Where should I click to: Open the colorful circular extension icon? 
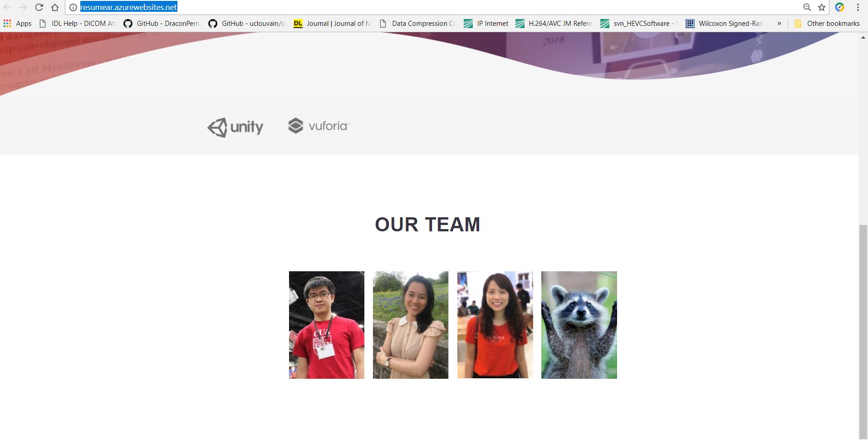(840, 7)
